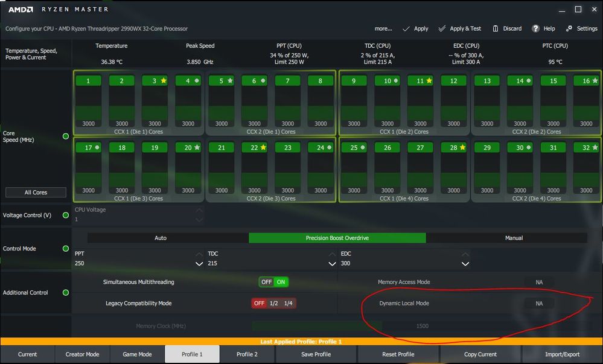Click the dot marker on core 30
This screenshot has height=364, width=603.
pyautogui.click(x=529, y=147)
